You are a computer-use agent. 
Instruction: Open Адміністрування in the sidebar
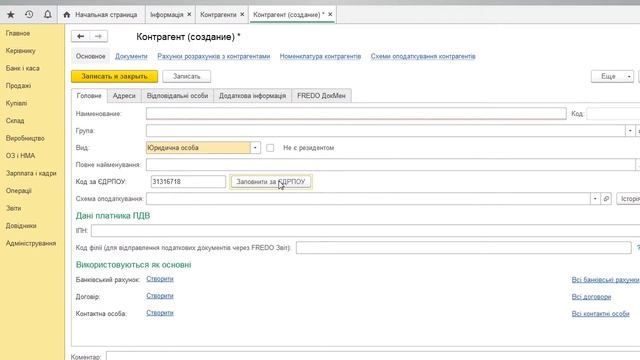click(x=31, y=243)
